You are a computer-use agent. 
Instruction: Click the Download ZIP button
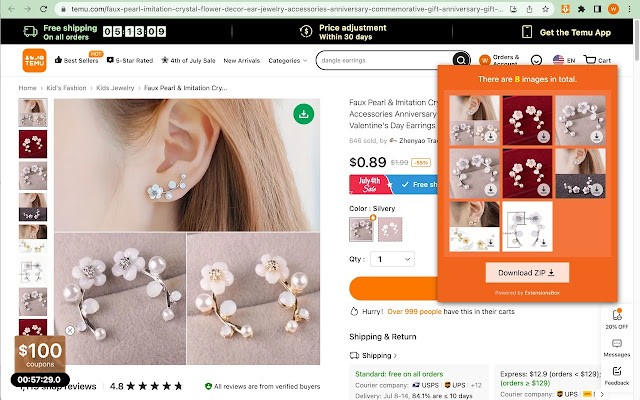click(x=527, y=273)
